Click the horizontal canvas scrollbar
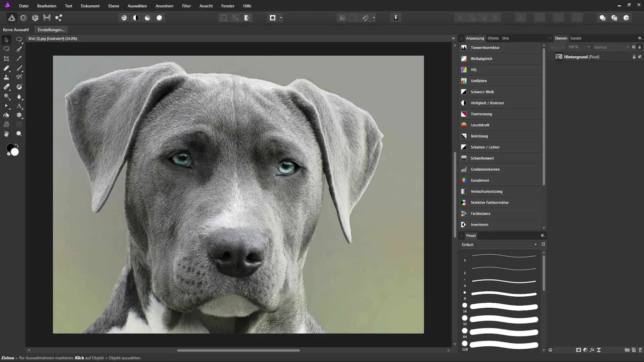The image size is (644, 362). pos(238,350)
